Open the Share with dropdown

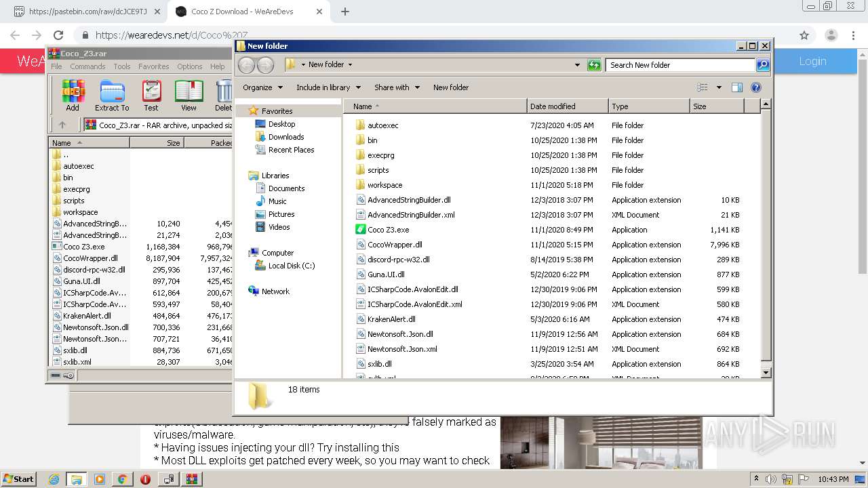point(397,87)
